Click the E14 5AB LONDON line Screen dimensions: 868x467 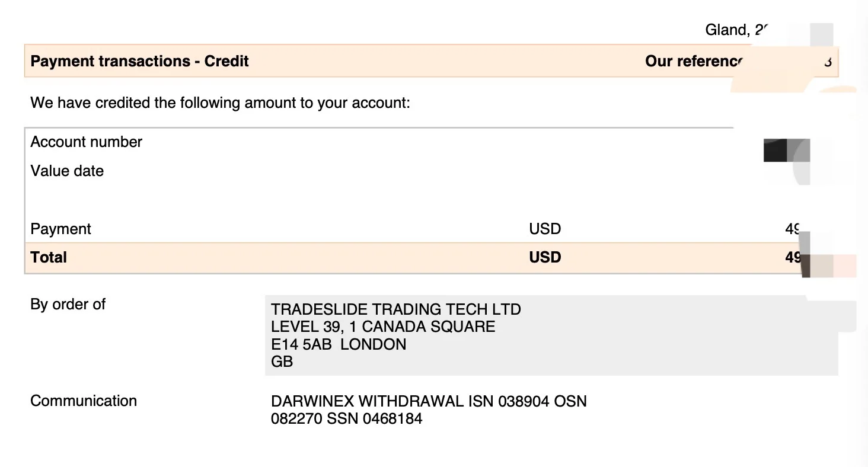pyautogui.click(x=339, y=344)
